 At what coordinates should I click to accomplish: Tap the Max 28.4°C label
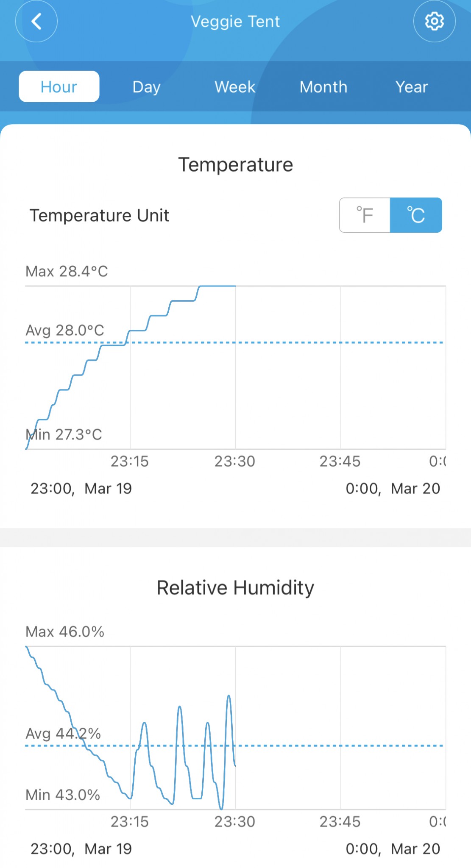point(67,271)
